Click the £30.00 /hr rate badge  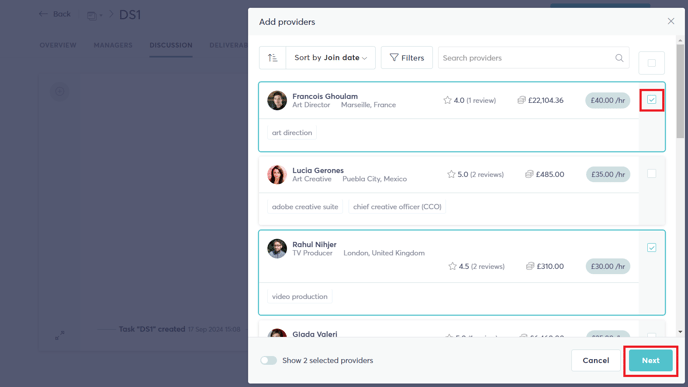[x=608, y=266]
